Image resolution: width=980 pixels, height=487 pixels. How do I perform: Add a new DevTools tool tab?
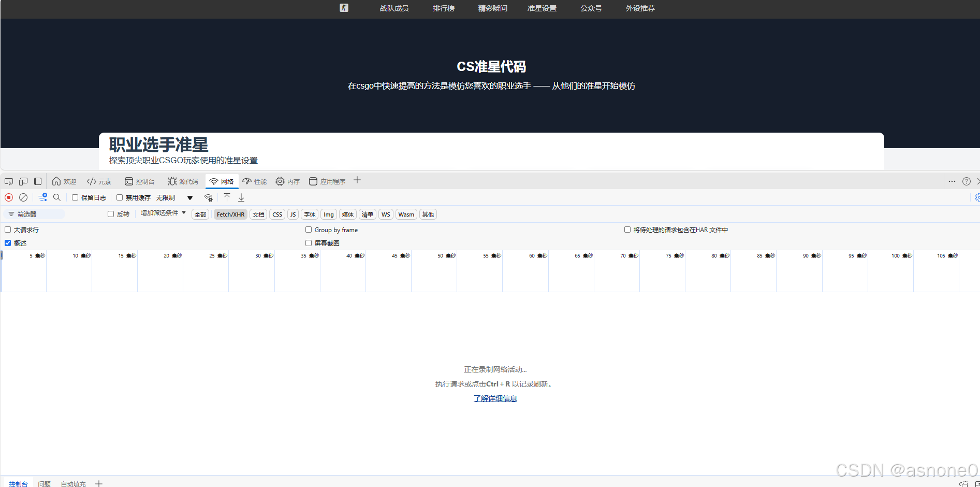coord(357,180)
